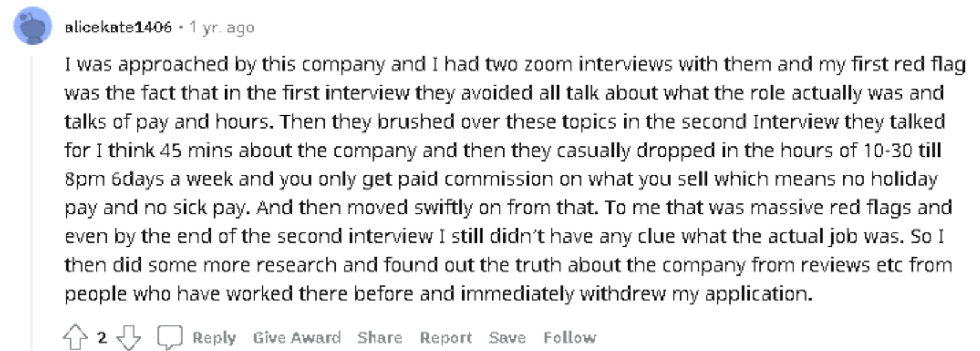The height and width of the screenshot is (351, 980).
Task: Click the speech bubble reply icon
Action: click(x=170, y=337)
